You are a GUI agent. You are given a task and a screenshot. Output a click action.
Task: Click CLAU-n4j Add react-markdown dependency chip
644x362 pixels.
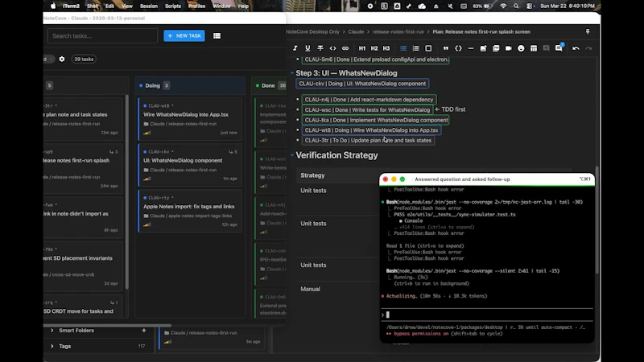[x=369, y=99]
